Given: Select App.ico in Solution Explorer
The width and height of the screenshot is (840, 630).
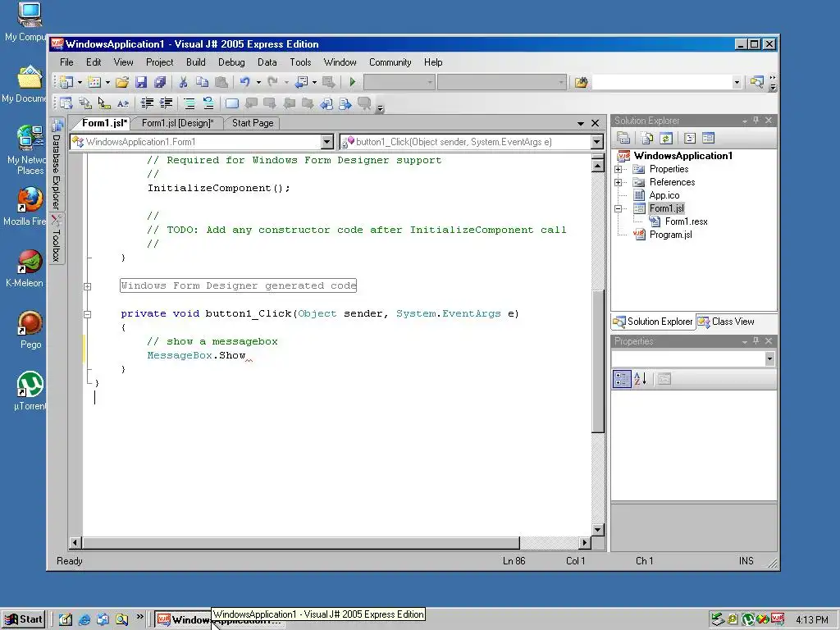Looking at the screenshot, I should pyautogui.click(x=664, y=195).
